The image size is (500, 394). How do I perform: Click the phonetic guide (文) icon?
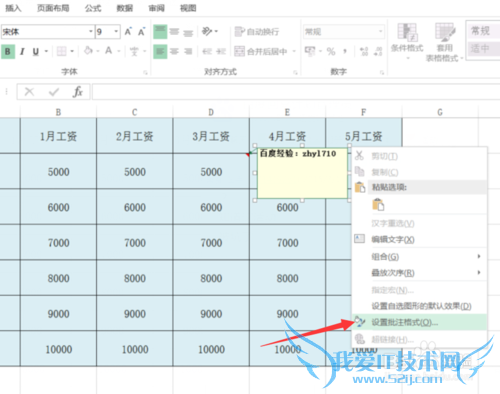click(x=134, y=51)
